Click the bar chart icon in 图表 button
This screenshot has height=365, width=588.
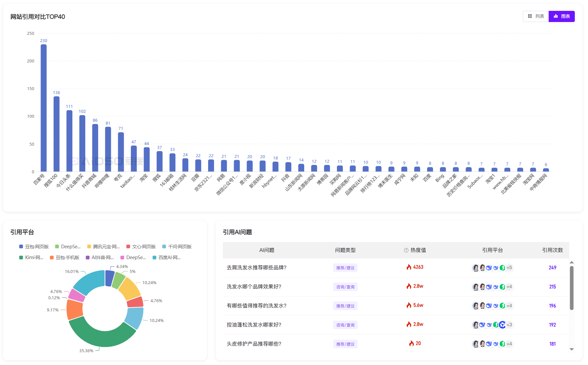click(556, 16)
